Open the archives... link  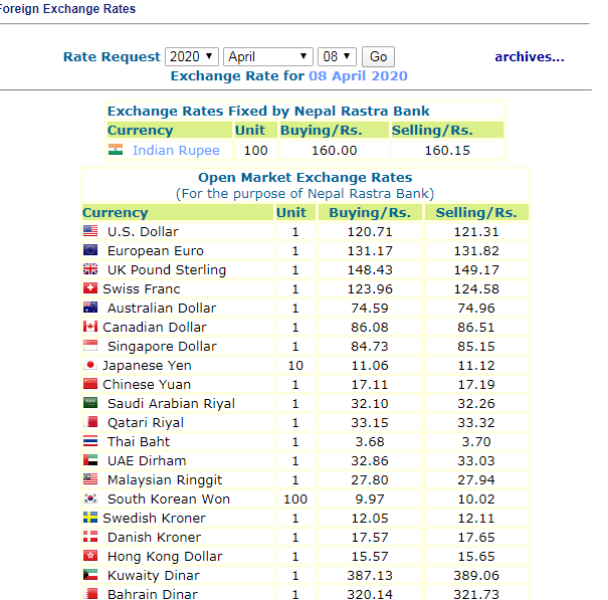click(x=529, y=57)
